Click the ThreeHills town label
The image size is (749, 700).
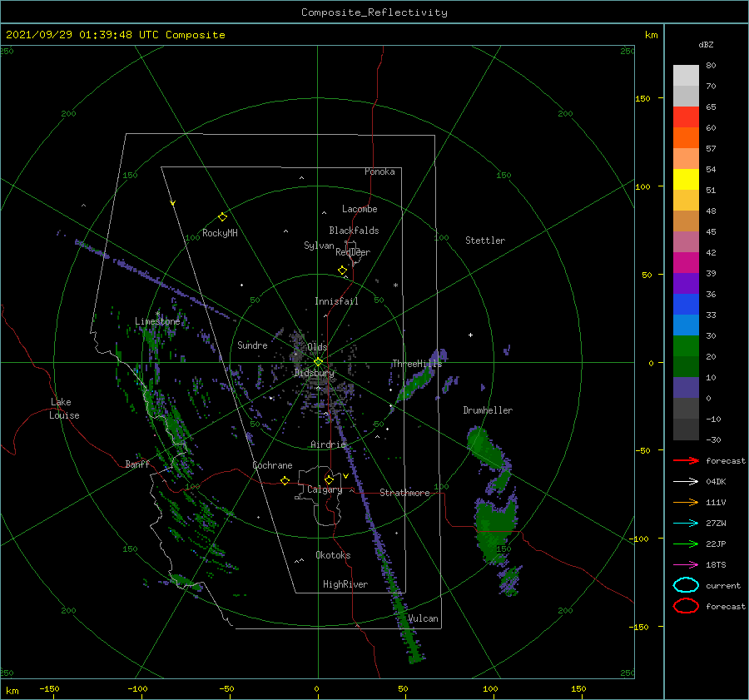point(417,364)
